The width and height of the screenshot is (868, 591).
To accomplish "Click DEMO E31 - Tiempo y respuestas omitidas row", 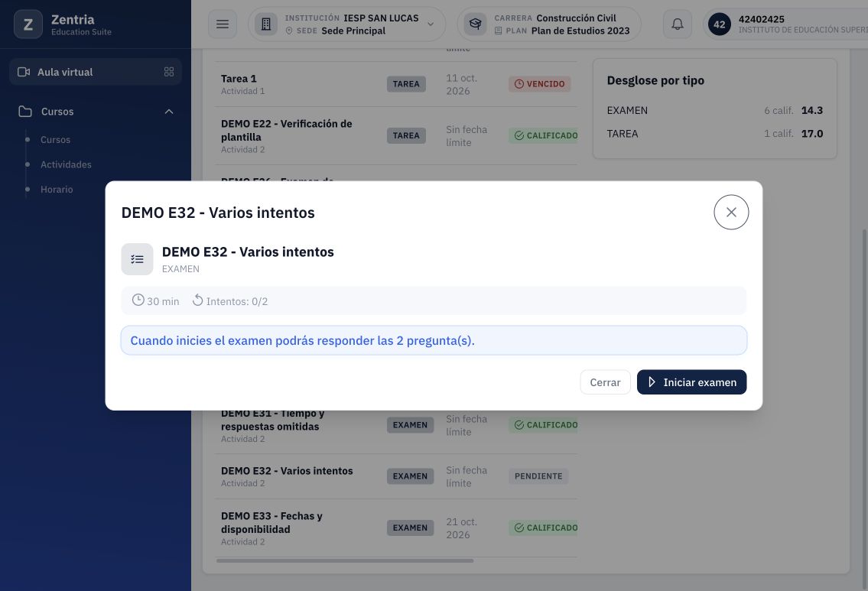I will (396, 425).
